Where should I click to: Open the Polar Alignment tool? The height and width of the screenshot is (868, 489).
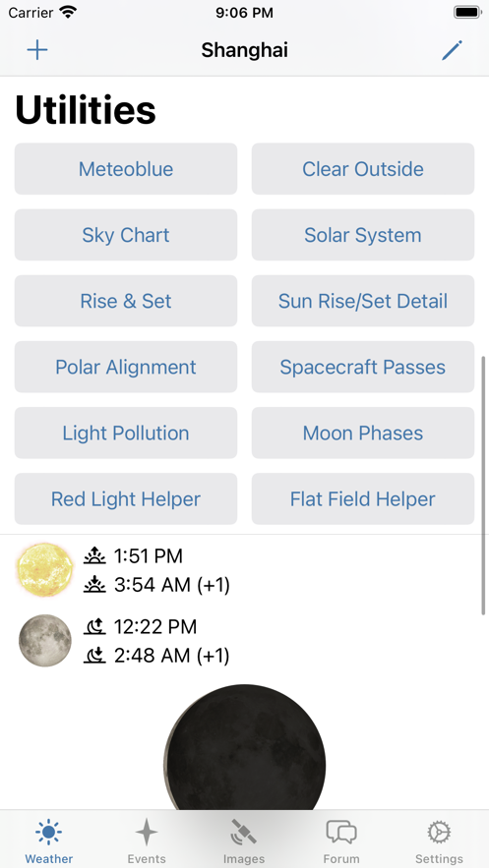point(126,367)
